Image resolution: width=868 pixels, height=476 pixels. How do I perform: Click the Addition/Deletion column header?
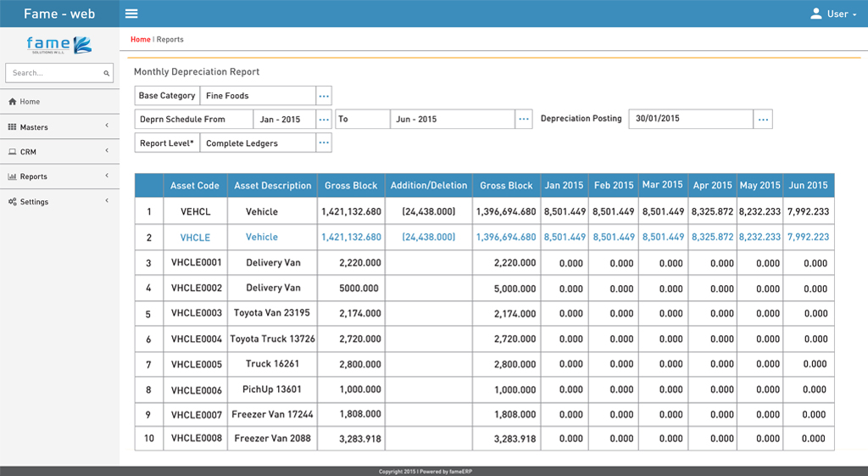coord(428,186)
